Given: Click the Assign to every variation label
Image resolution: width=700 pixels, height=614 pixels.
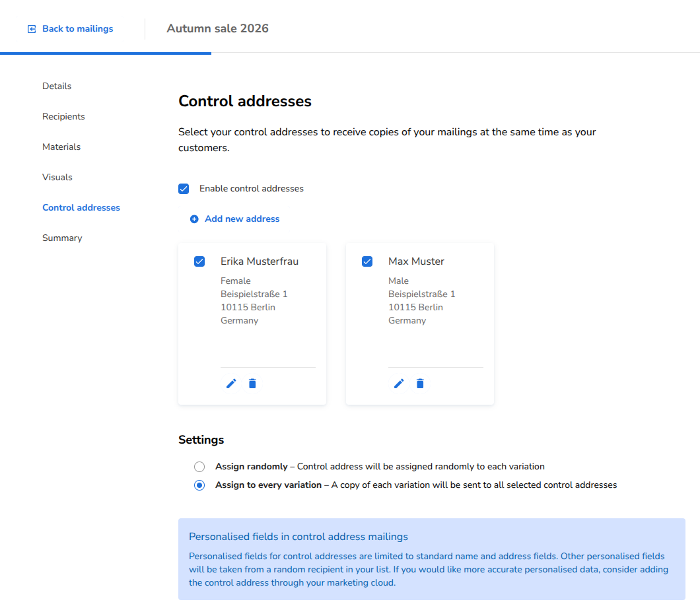Looking at the screenshot, I should pyautogui.click(x=268, y=485).
